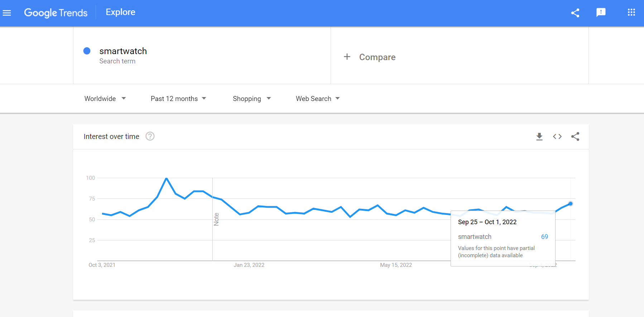The image size is (644, 317).
Task: Share the Interest over time chart
Action: tap(575, 136)
